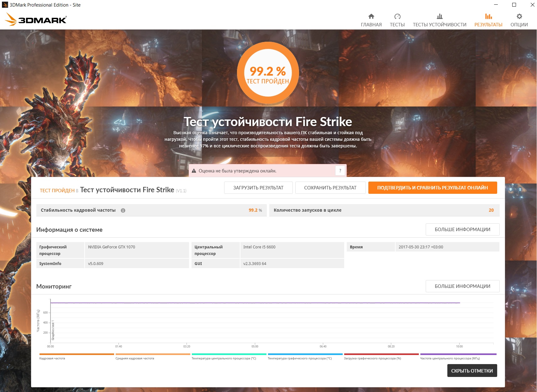Select the Результаты tab label
Screen dimensions: 537x392
click(488, 25)
